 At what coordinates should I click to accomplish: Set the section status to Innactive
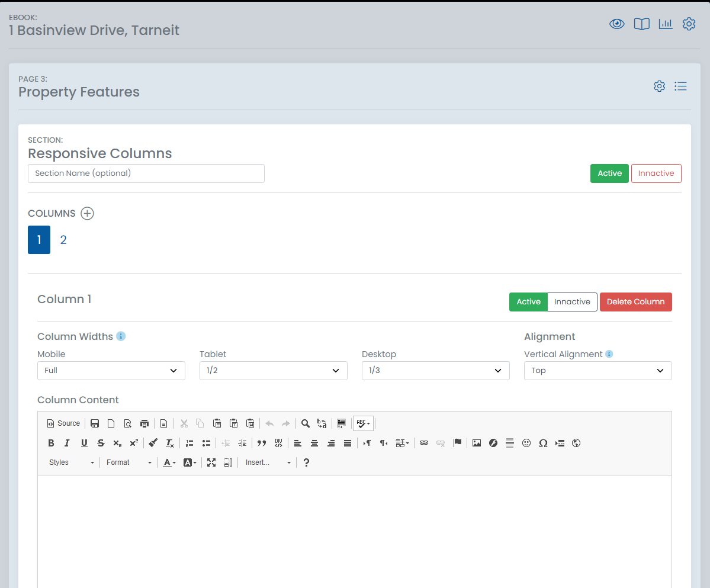coord(656,173)
